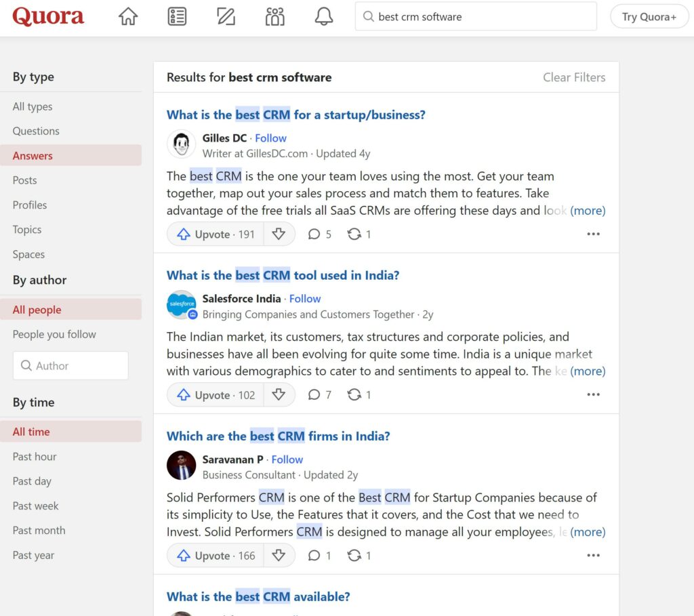Open the notifications bell
Viewport: 694px width, 616px height.
pyautogui.click(x=323, y=16)
